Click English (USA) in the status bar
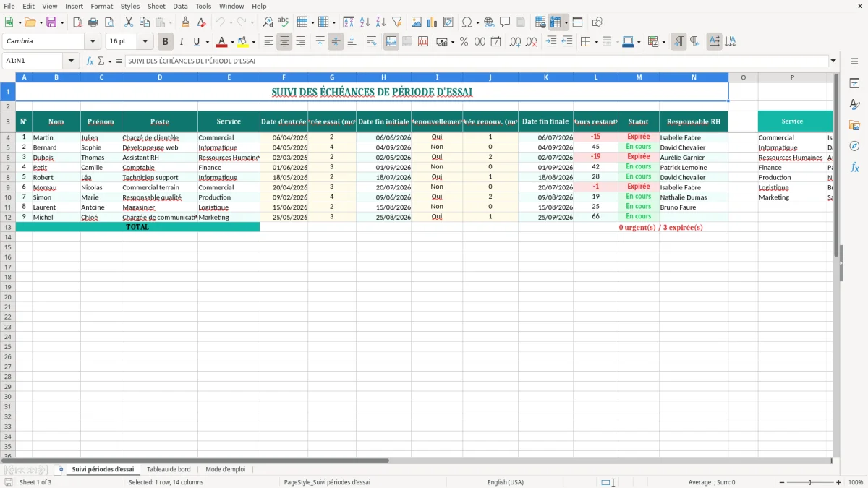 [x=506, y=482]
